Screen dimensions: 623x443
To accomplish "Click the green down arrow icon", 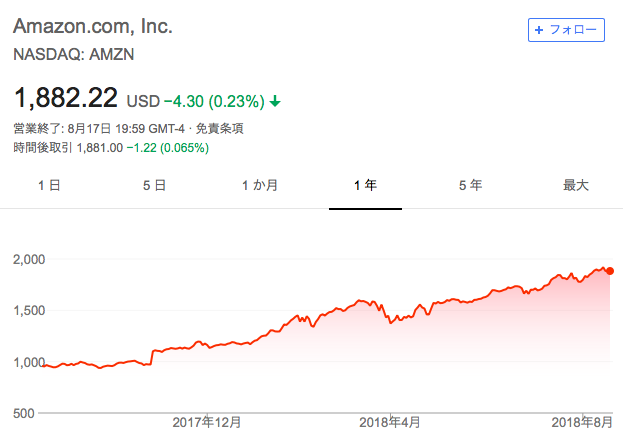I will coord(275,101).
